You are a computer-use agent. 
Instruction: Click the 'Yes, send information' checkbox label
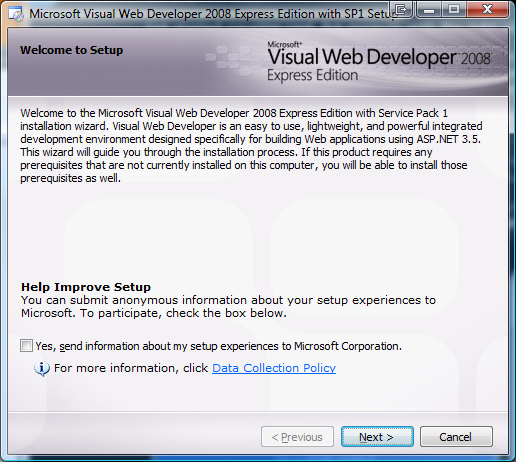tap(219, 346)
